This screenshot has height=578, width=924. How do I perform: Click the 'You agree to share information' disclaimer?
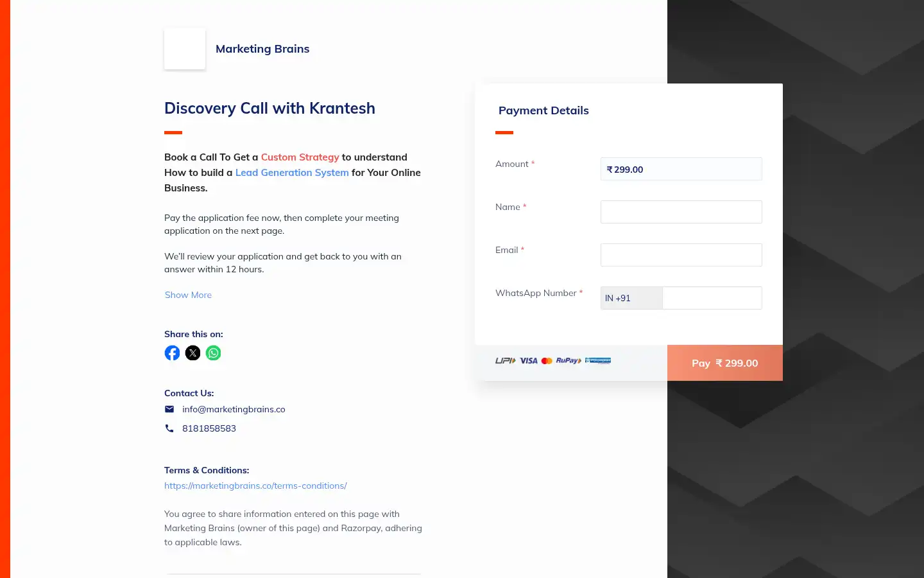[293, 528]
